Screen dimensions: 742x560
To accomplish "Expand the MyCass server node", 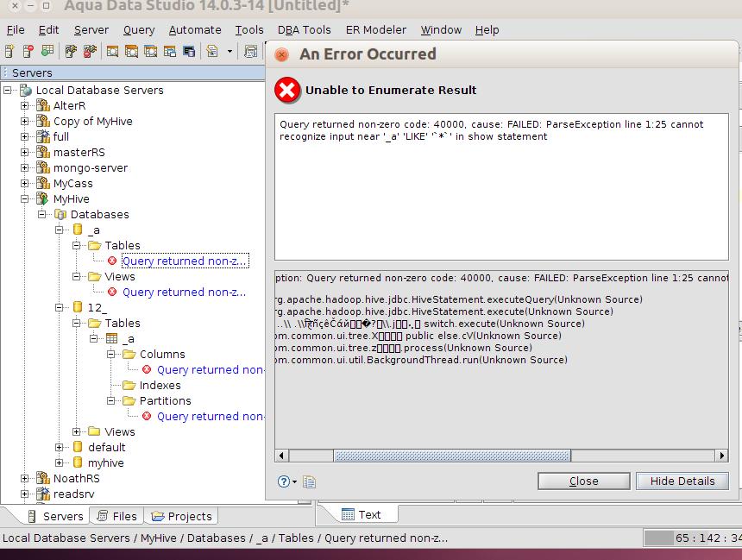I will (x=25, y=183).
